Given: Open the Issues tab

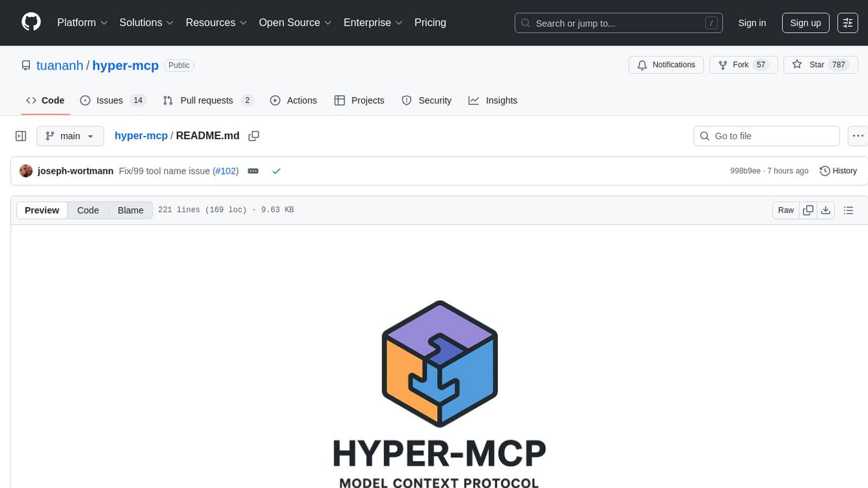Looking at the screenshot, I should point(113,100).
